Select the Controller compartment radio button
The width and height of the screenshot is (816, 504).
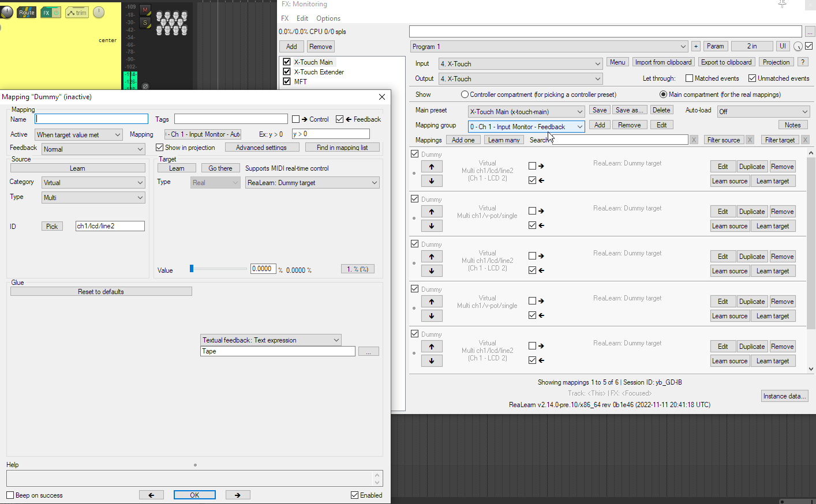(x=465, y=95)
